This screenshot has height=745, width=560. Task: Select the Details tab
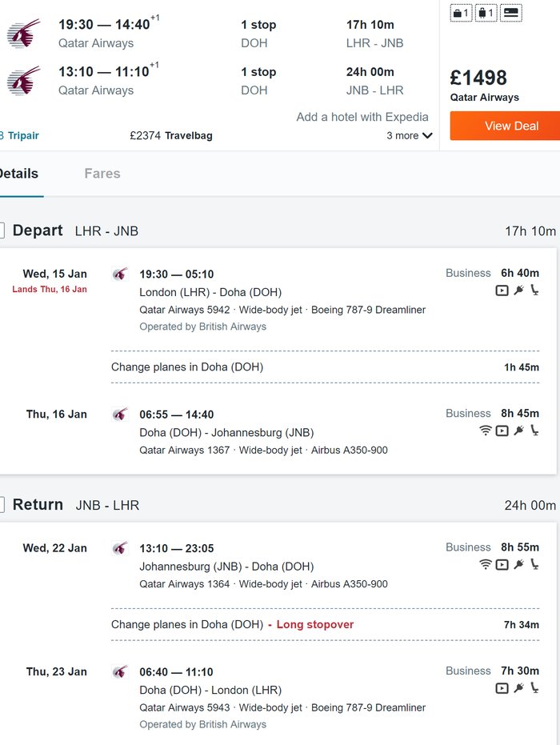pyautogui.click(x=18, y=174)
